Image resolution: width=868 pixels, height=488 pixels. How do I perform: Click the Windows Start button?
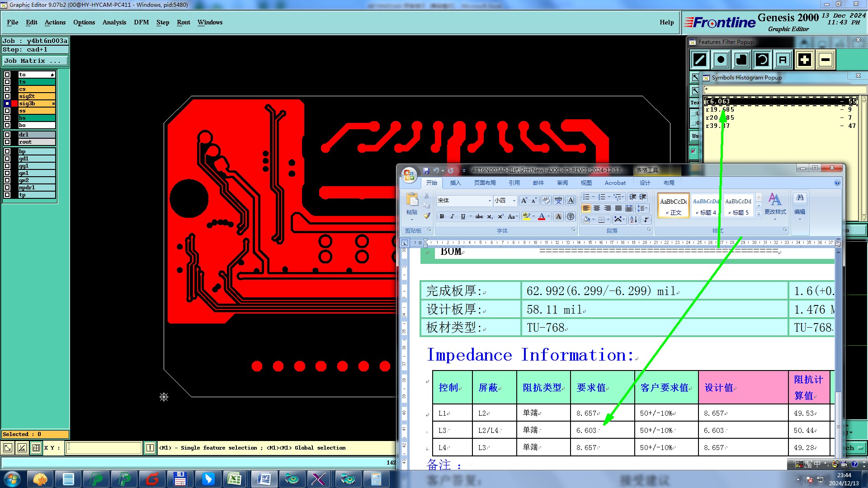[x=12, y=479]
